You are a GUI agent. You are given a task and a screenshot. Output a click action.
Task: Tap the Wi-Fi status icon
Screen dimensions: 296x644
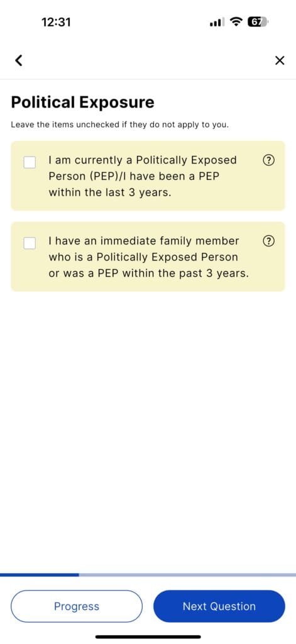236,22
